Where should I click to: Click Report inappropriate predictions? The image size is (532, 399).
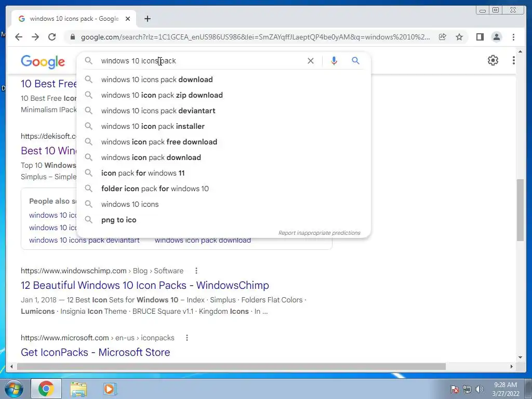coord(320,233)
